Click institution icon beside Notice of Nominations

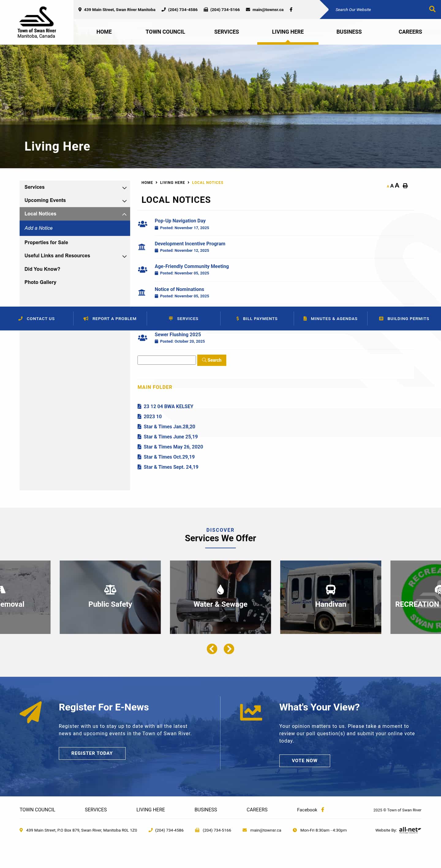point(142,292)
